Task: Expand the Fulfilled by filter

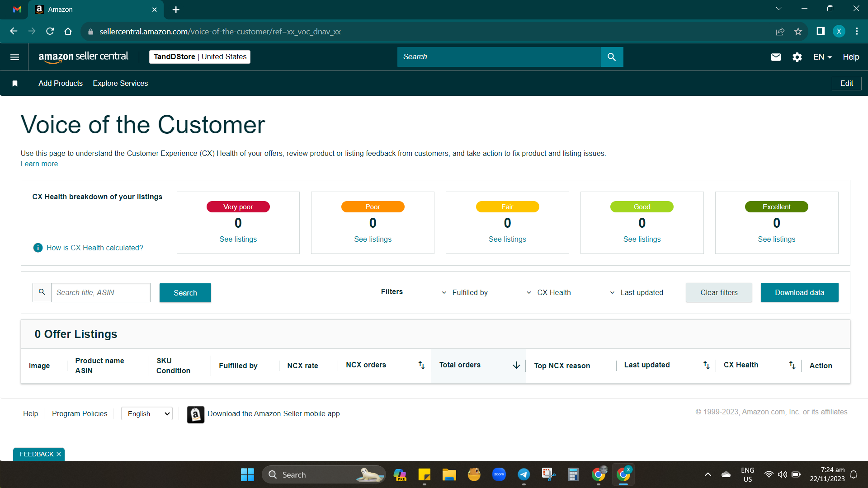Action: (x=465, y=292)
